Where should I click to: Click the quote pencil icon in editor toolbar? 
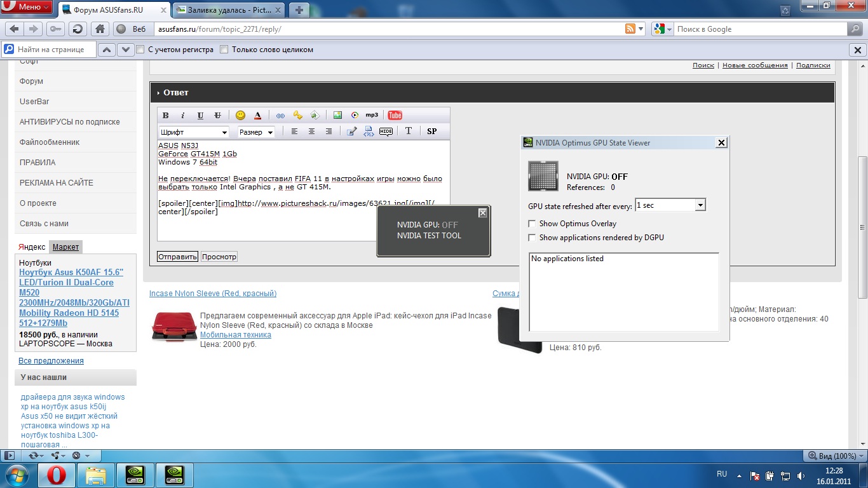(x=351, y=132)
